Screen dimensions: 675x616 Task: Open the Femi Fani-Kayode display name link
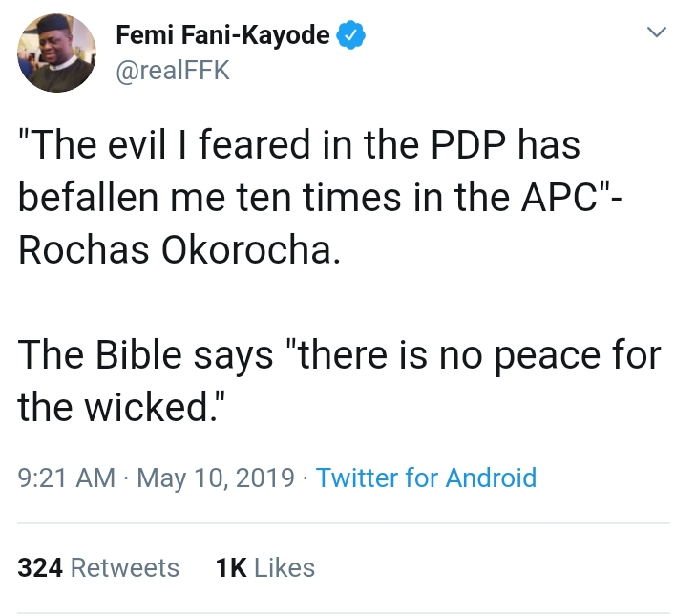[x=222, y=36]
